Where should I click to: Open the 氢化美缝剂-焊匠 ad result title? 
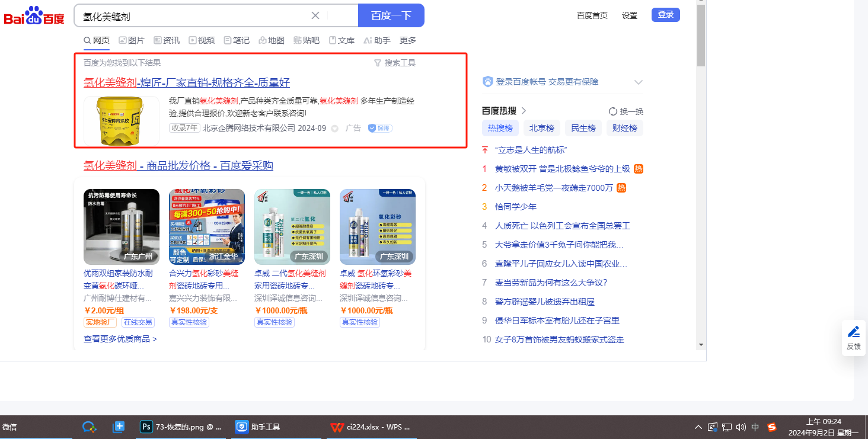tap(187, 83)
